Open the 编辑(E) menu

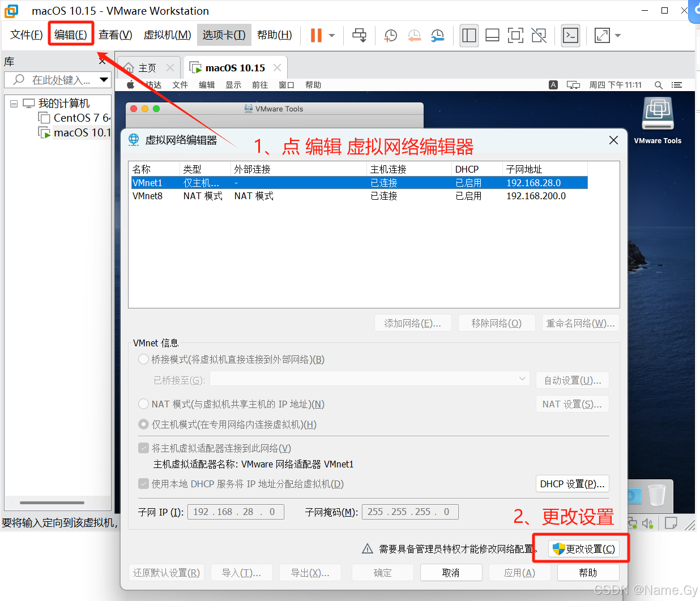71,35
